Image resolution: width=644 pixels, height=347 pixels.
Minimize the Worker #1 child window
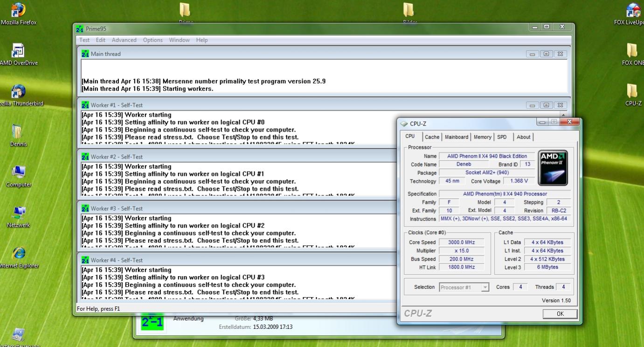pyautogui.click(x=533, y=105)
